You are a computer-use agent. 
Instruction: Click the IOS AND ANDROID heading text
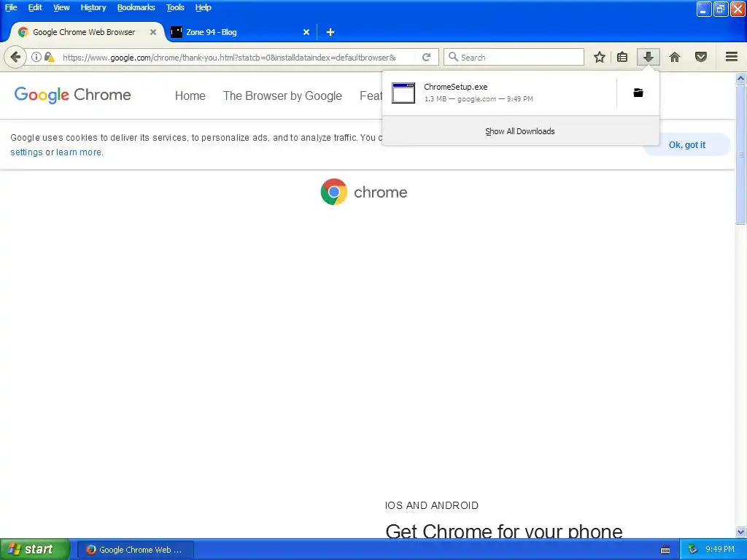432,505
